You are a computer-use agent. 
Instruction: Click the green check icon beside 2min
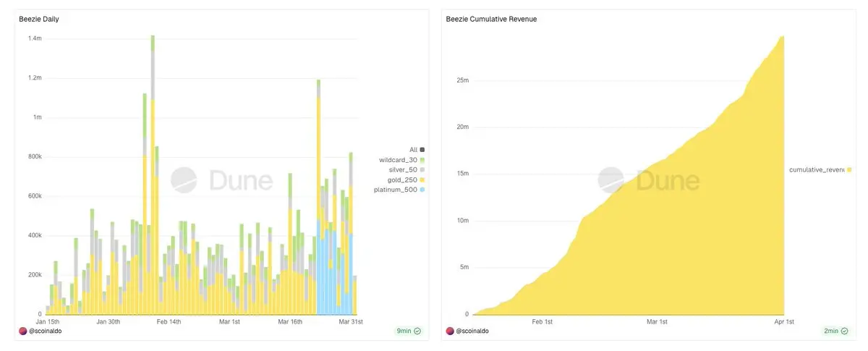tap(845, 331)
